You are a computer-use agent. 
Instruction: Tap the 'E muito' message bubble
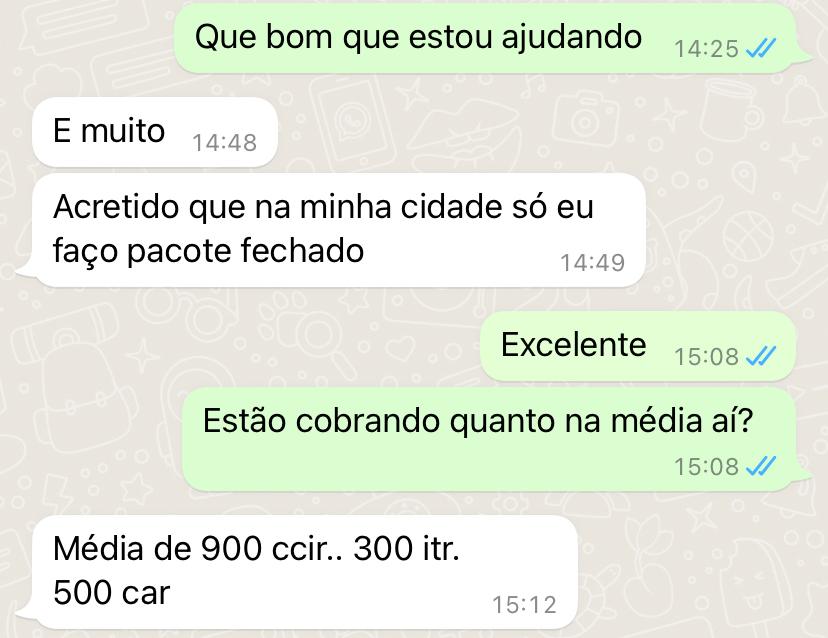pos(155,132)
